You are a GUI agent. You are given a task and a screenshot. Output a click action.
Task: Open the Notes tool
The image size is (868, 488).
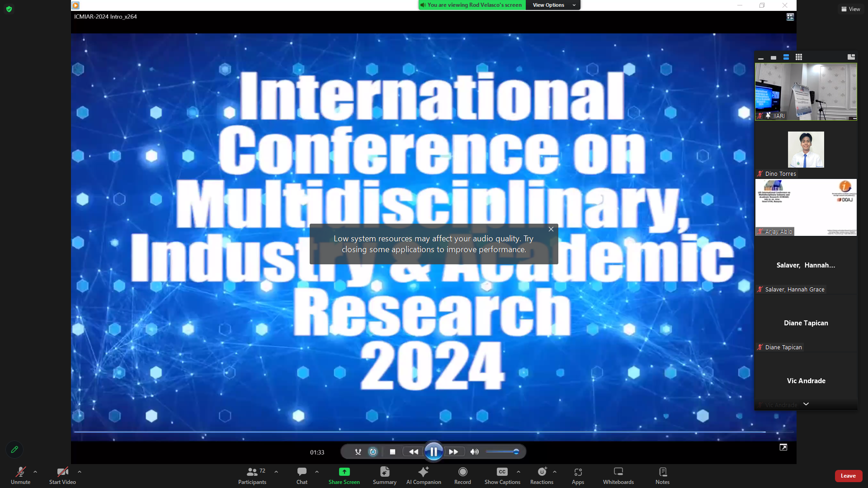click(x=662, y=475)
